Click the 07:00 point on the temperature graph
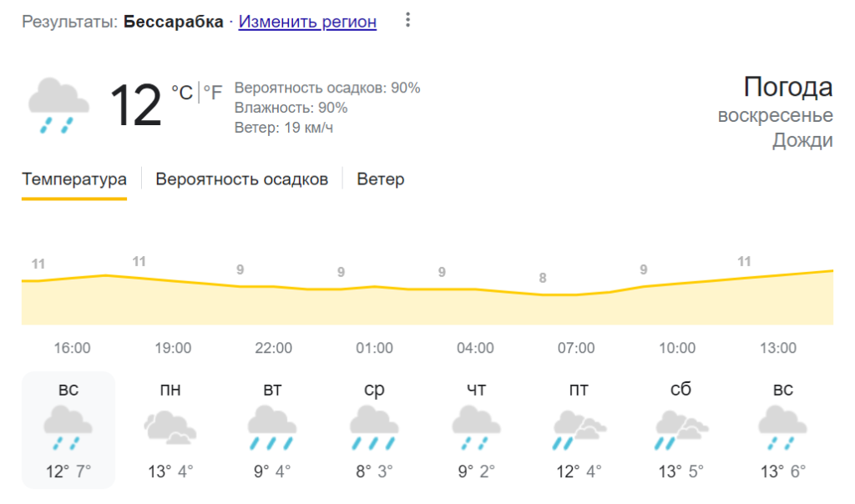Screen dimensions: 855x504 (x=576, y=295)
